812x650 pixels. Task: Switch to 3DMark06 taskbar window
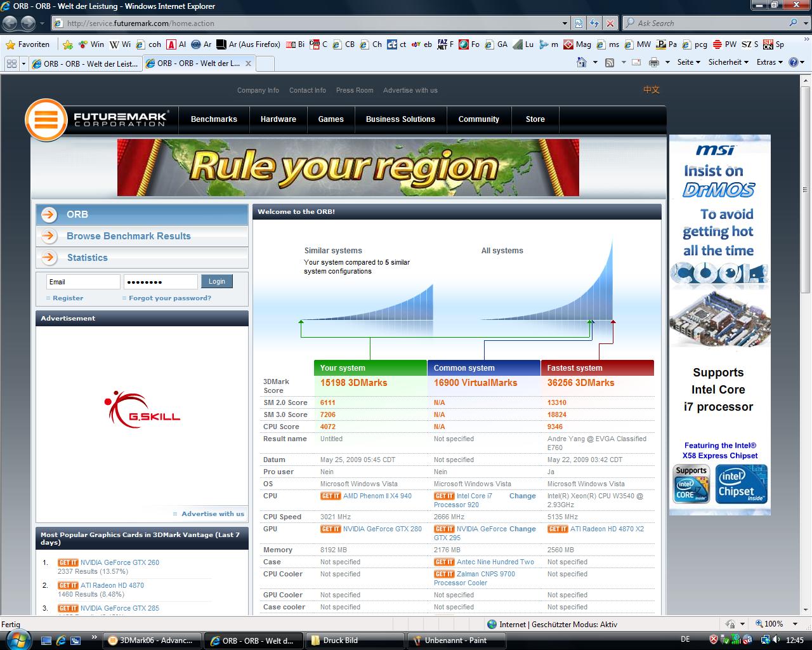pyautogui.click(x=152, y=640)
